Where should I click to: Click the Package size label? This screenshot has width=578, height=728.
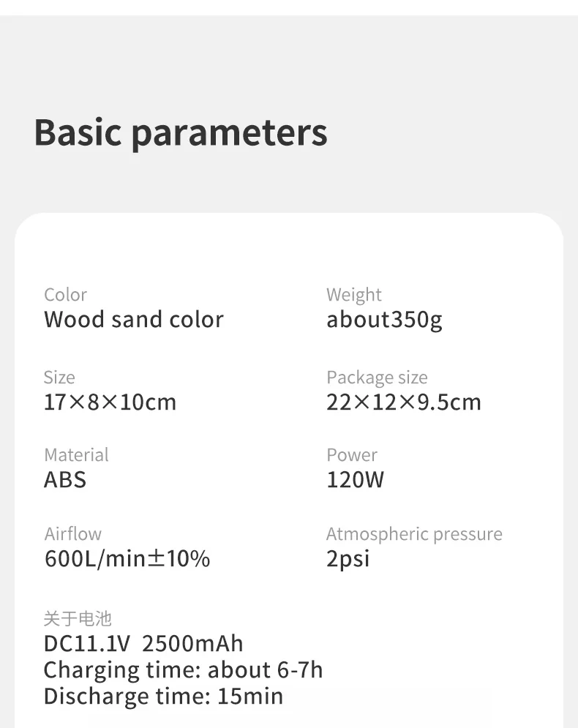[x=377, y=378]
